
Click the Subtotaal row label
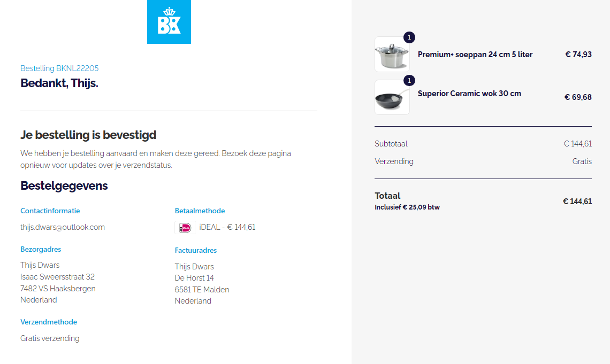pyautogui.click(x=391, y=144)
